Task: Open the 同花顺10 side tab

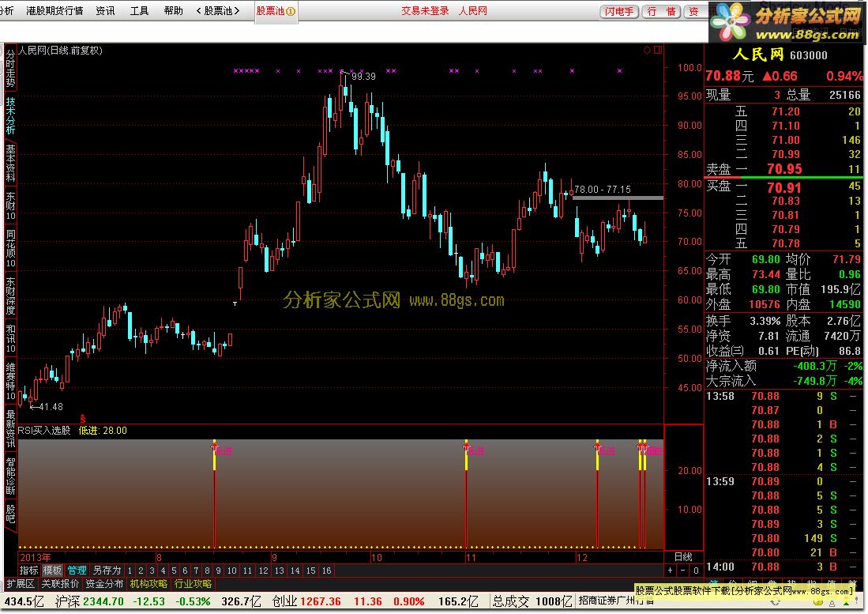Action: pyautogui.click(x=10, y=249)
